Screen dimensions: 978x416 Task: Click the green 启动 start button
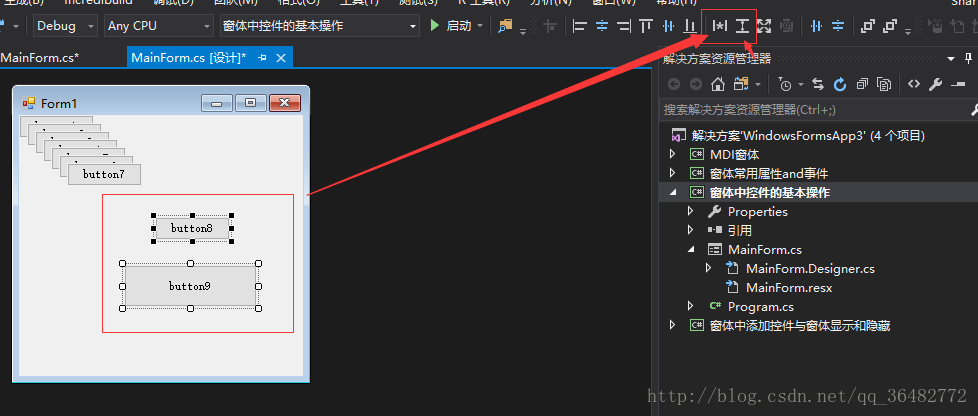tap(450, 26)
